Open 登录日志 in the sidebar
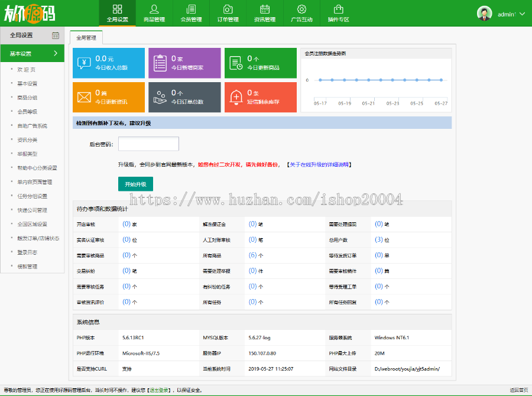This screenshot has height=396, width=532. tap(27, 252)
